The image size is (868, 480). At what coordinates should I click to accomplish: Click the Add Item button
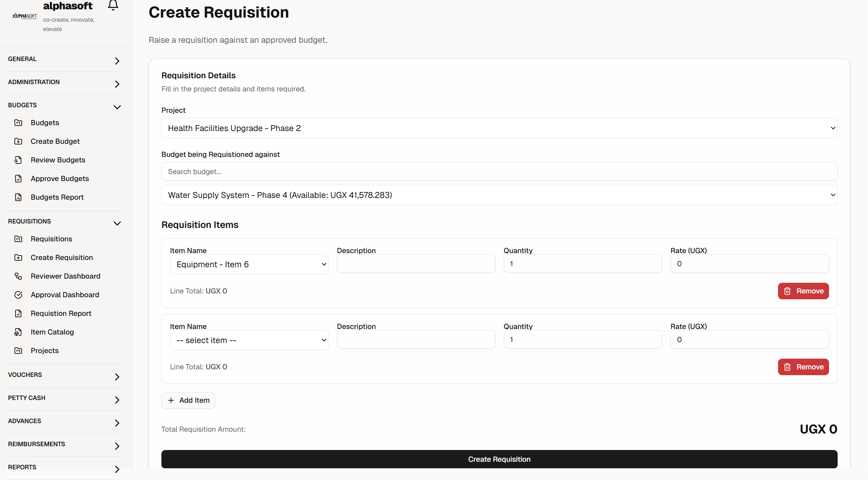tap(188, 400)
